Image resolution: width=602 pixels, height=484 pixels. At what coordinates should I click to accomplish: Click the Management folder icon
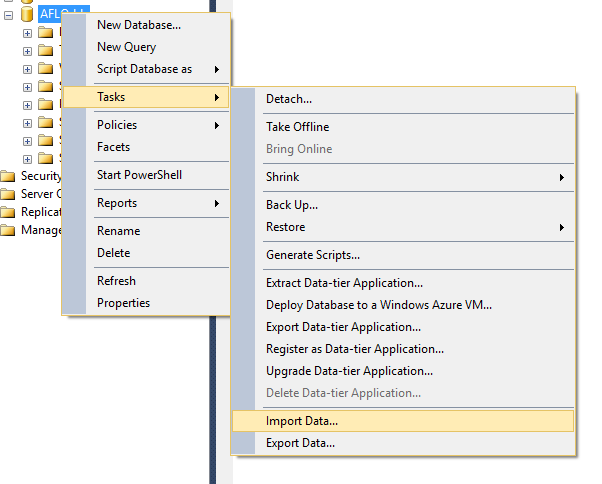click(8, 230)
